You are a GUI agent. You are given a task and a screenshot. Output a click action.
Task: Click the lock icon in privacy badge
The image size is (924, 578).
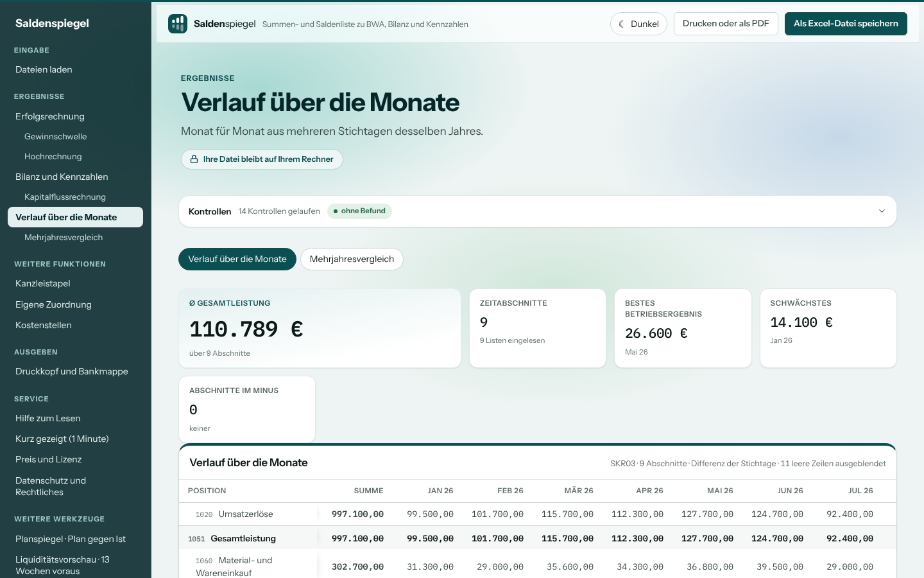pos(194,159)
